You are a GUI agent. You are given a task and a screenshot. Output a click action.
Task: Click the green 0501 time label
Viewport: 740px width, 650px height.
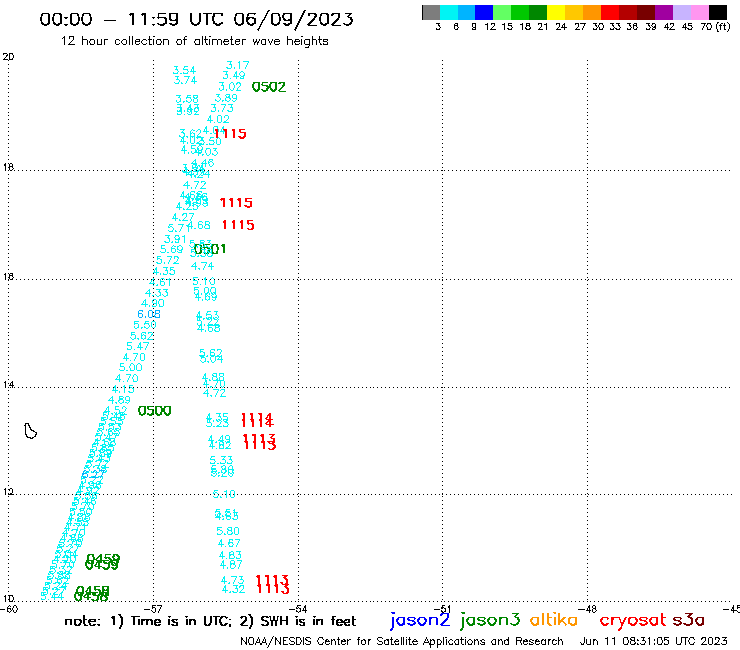[210, 249]
